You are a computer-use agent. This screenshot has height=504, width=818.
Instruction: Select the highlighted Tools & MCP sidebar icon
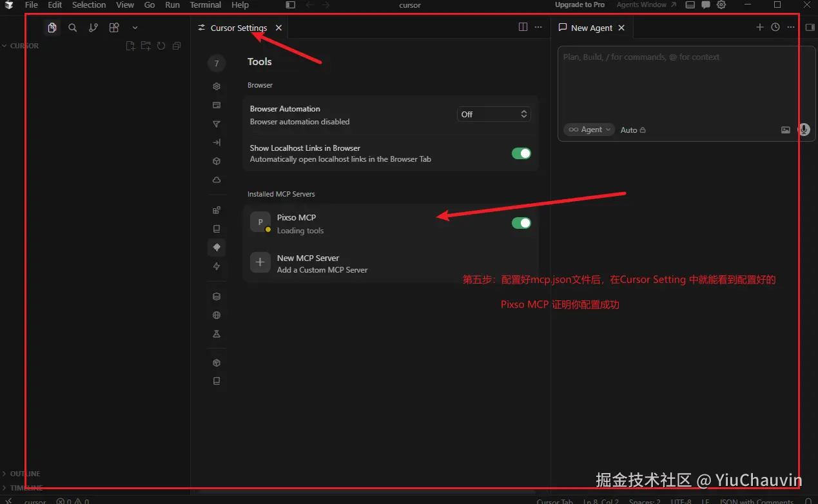click(217, 247)
